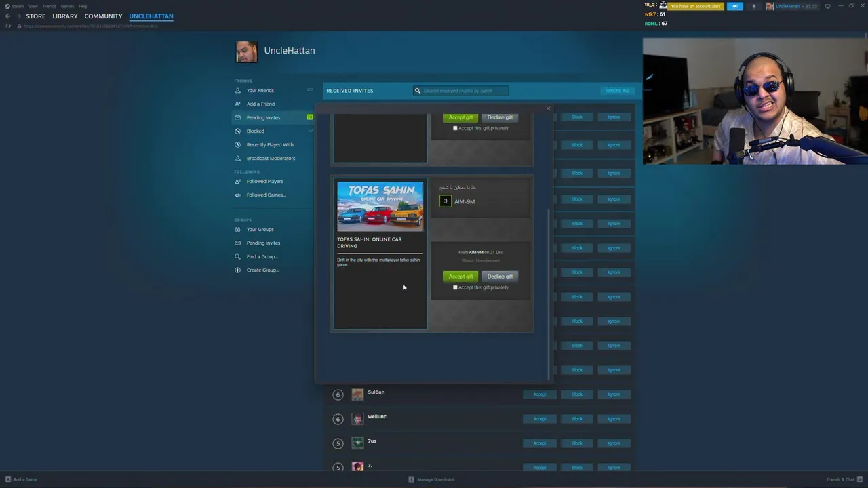The height and width of the screenshot is (488, 868).
Task: Close the gift popup dialog
Action: point(548,108)
